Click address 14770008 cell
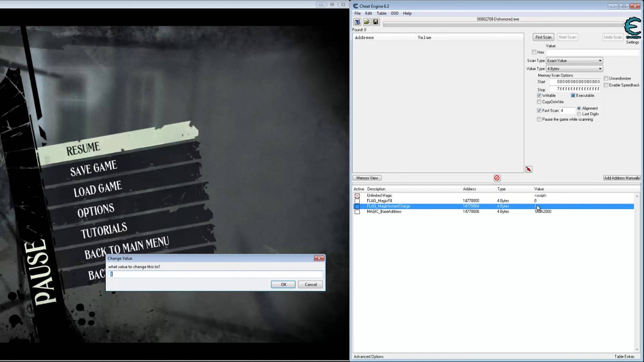 (471, 212)
